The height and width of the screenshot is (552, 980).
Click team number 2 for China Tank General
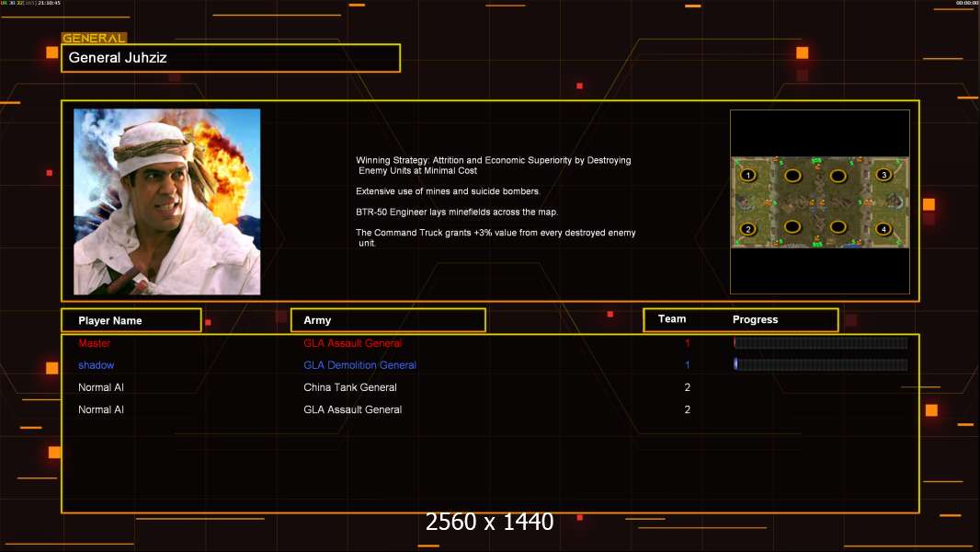688,387
